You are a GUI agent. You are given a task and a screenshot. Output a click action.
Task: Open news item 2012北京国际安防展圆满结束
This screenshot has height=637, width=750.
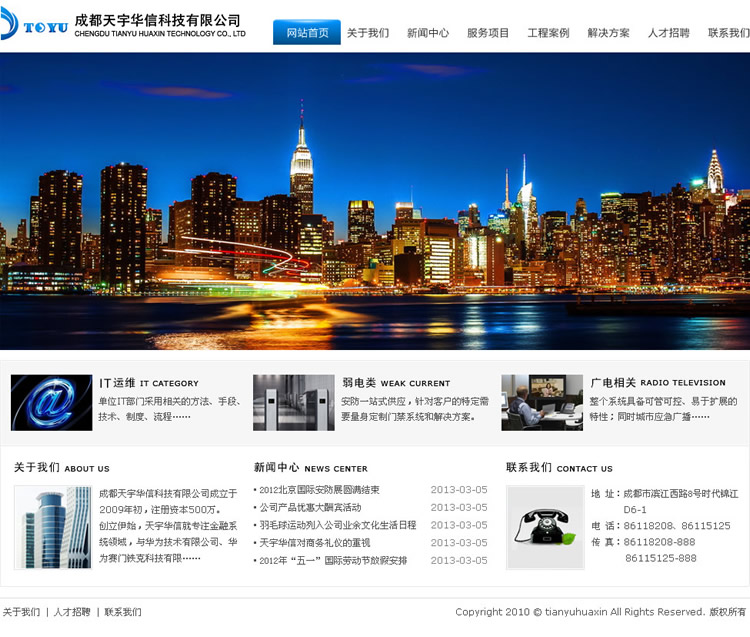click(x=319, y=490)
